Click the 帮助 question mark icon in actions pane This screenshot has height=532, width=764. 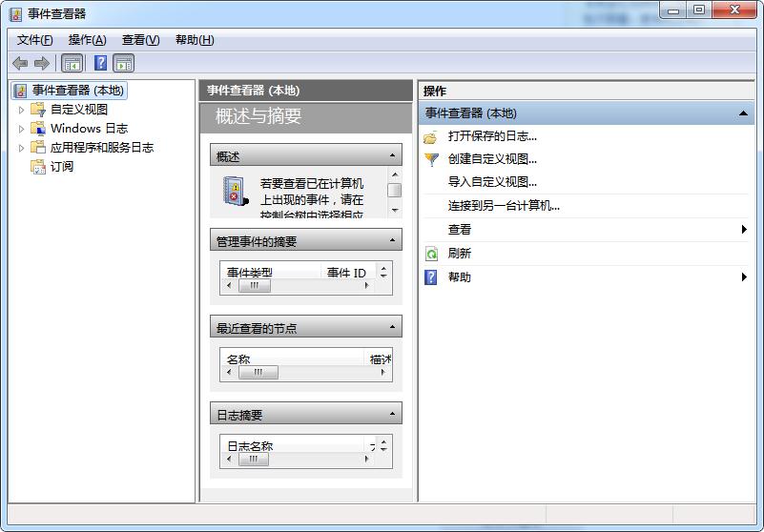click(431, 277)
